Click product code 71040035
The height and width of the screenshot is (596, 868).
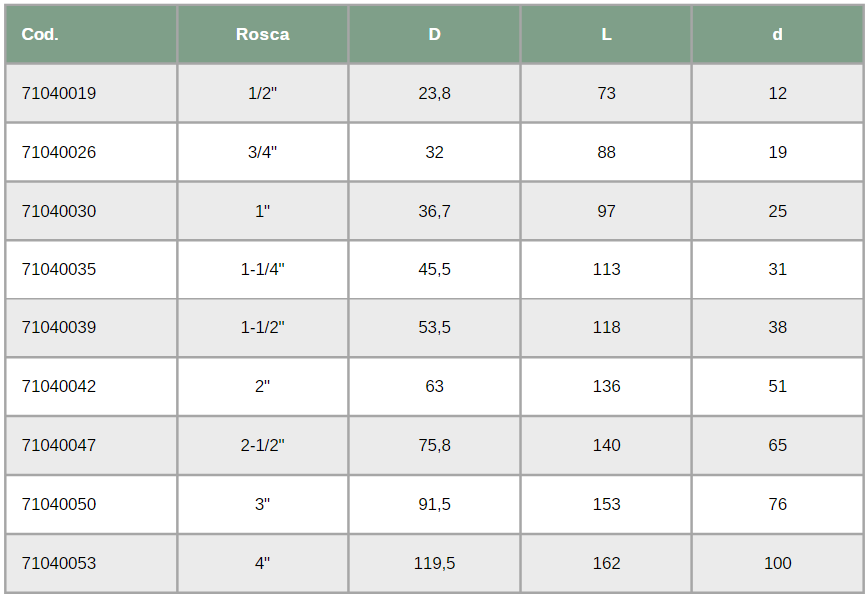coord(59,269)
